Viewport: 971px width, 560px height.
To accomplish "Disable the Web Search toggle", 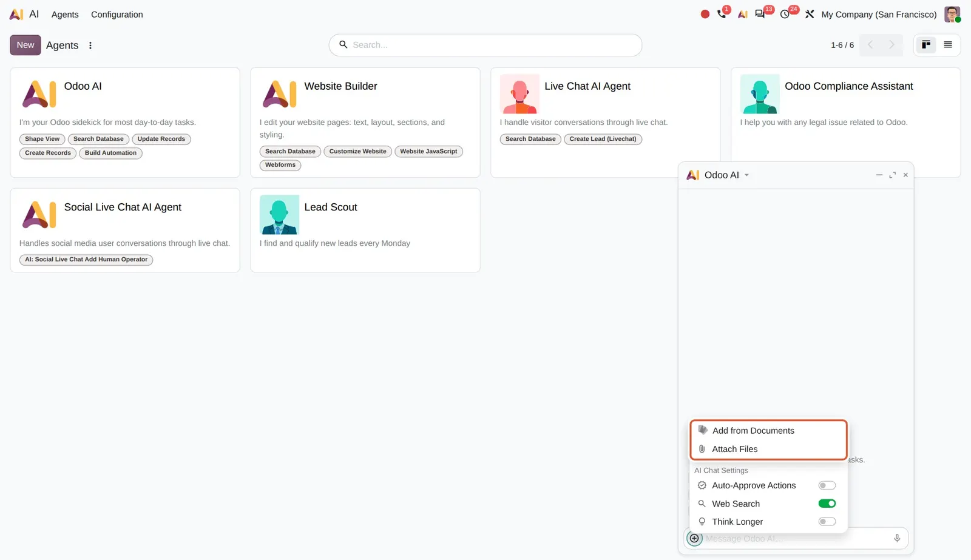I will click(827, 504).
